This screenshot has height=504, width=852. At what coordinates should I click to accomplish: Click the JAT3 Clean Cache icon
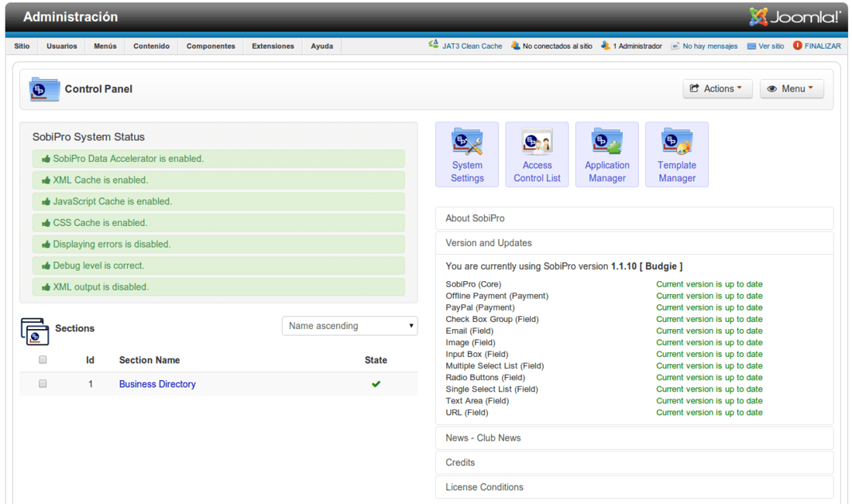[434, 45]
